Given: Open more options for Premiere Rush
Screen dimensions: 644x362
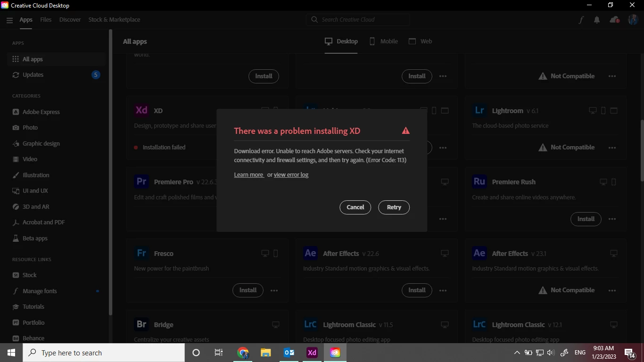Looking at the screenshot, I should [612, 219].
